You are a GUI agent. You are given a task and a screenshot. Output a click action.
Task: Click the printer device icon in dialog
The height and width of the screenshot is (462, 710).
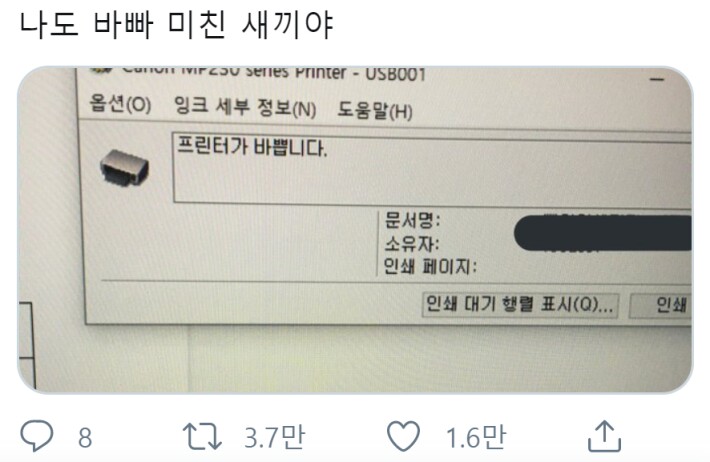(x=125, y=167)
